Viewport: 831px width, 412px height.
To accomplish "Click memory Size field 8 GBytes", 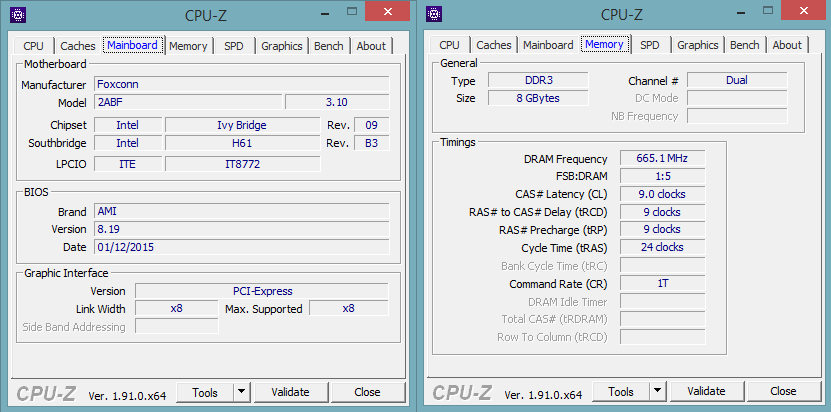I will 538,98.
